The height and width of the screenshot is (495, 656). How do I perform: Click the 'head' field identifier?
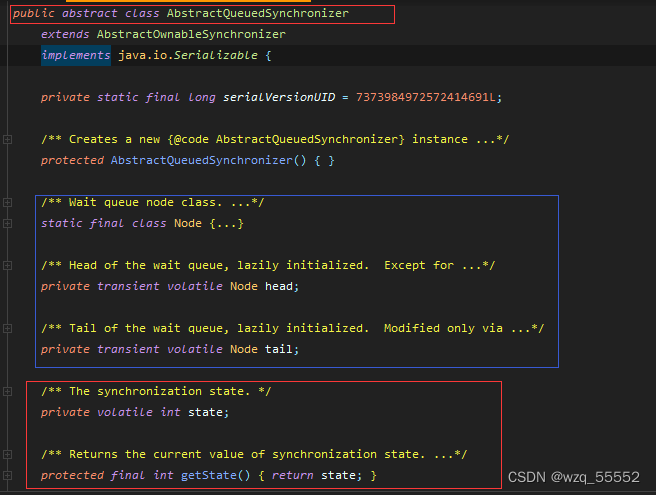click(x=279, y=286)
